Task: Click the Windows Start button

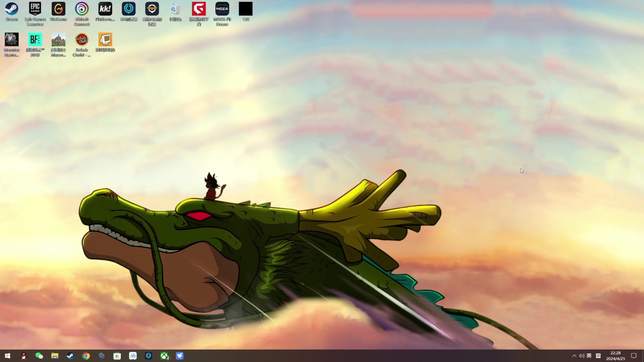Action: (8, 356)
